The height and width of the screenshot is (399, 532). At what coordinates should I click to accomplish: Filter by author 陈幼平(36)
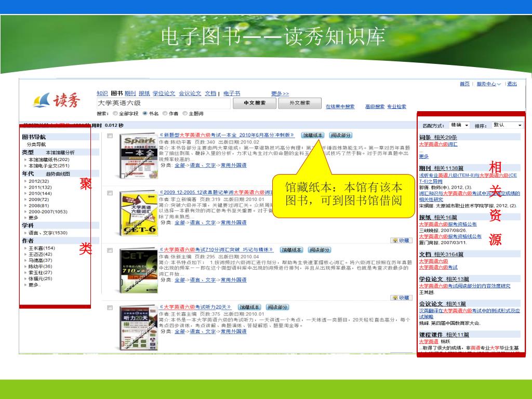(41, 267)
